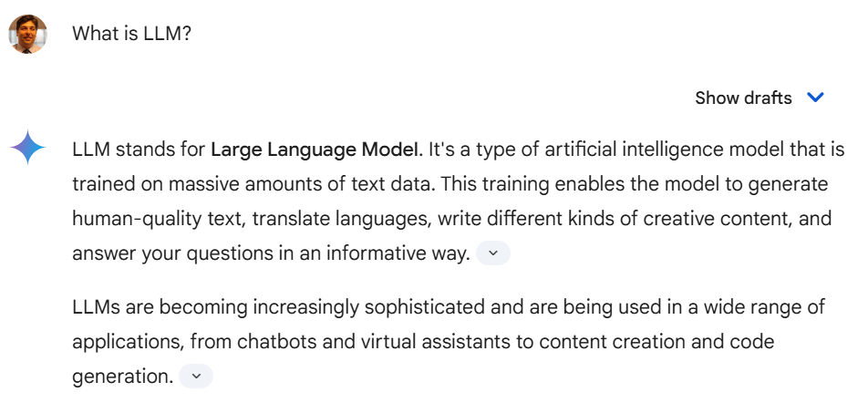Expand chevron after the word 'generation.'
Viewport: 868px width, 413px height.
[196, 376]
